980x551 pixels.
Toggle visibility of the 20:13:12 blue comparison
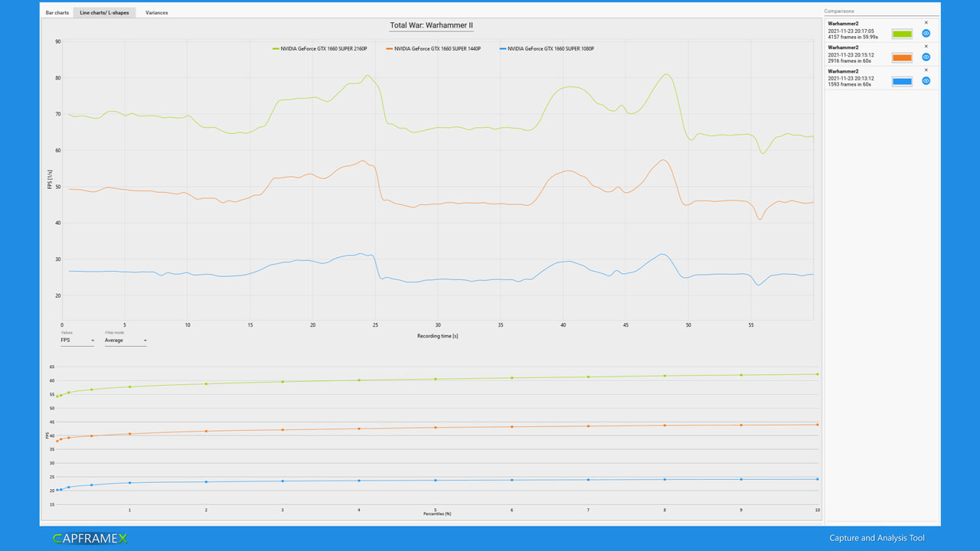(926, 81)
